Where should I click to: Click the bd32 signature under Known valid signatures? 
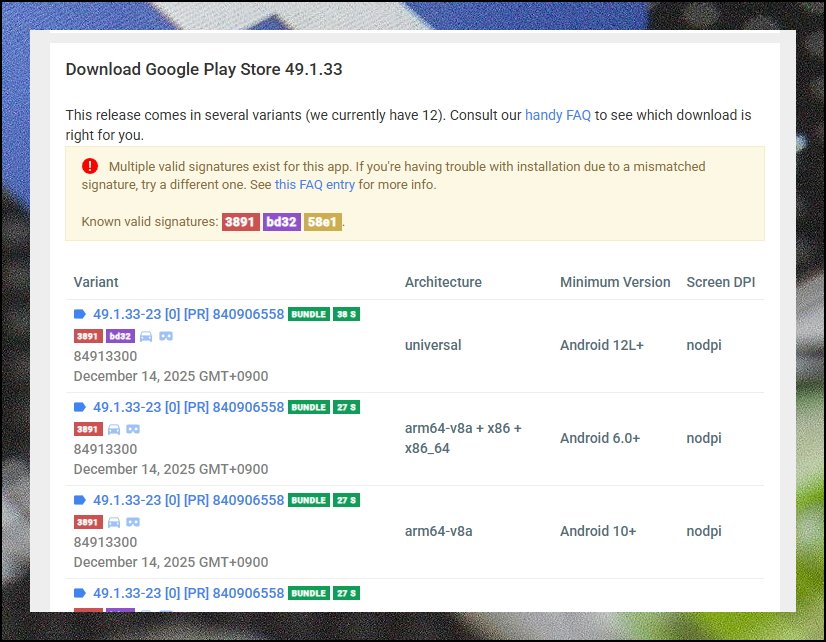(x=282, y=222)
